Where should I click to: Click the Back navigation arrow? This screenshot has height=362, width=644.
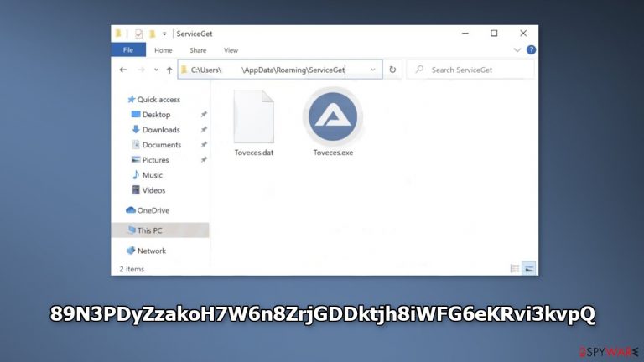pyautogui.click(x=122, y=70)
